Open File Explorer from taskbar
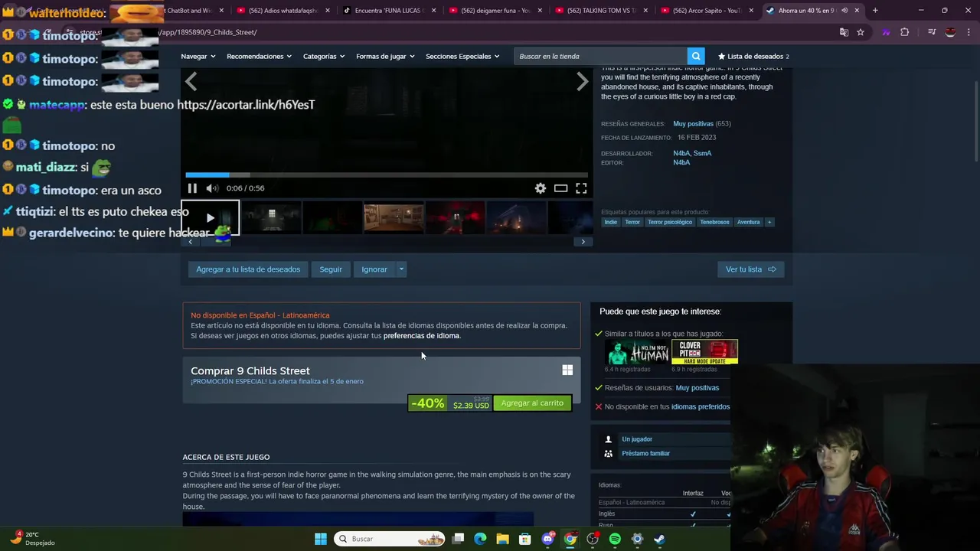The width and height of the screenshot is (980, 551). coord(503,539)
